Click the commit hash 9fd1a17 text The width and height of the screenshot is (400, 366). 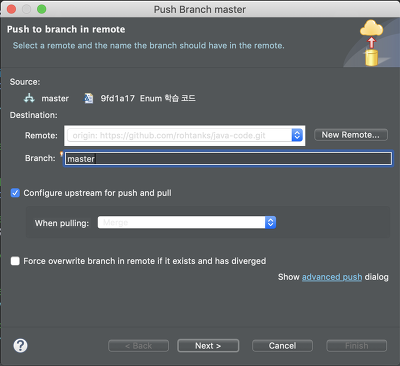click(118, 98)
